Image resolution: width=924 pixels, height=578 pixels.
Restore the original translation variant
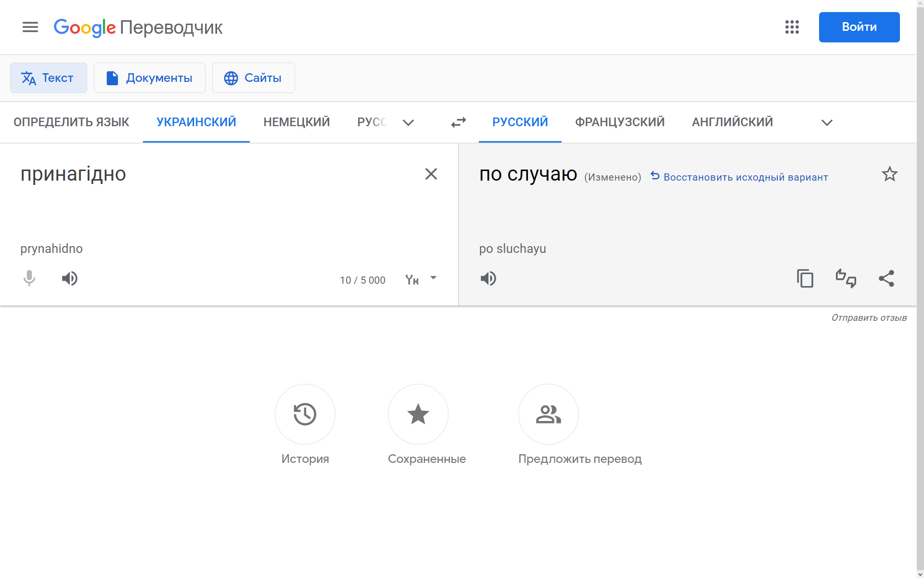[x=739, y=177]
